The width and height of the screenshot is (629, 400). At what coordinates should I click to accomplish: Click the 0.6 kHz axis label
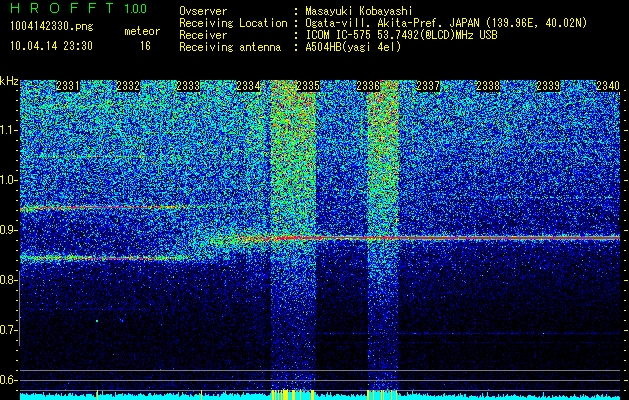click(x=8, y=380)
